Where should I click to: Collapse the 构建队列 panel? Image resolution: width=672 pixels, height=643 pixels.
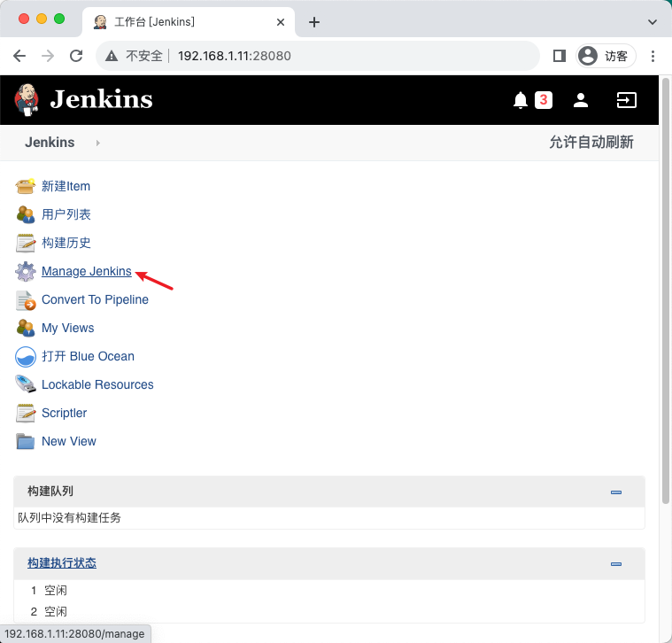tap(616, 492)
